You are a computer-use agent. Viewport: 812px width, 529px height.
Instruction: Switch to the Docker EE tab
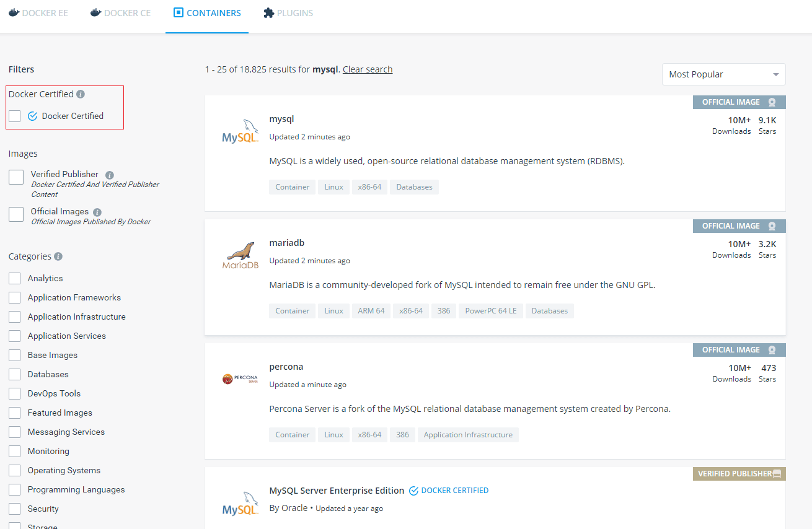38,13
